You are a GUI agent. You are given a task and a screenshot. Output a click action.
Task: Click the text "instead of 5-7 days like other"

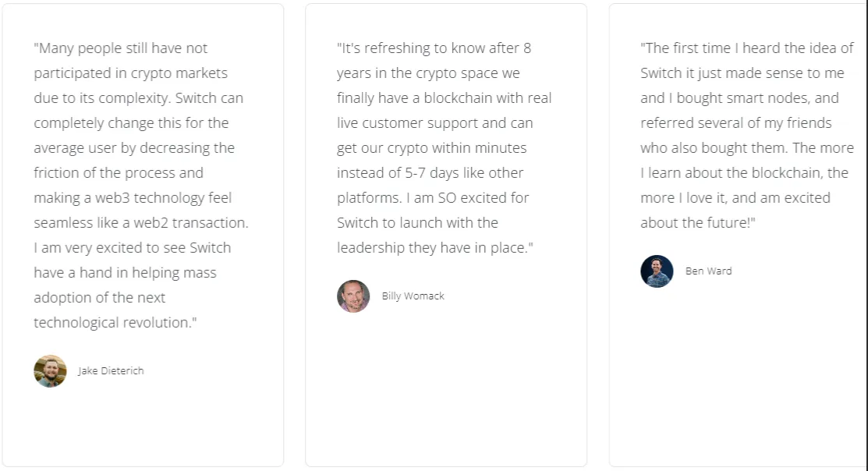pyautogui.click(x=430, y=173)
